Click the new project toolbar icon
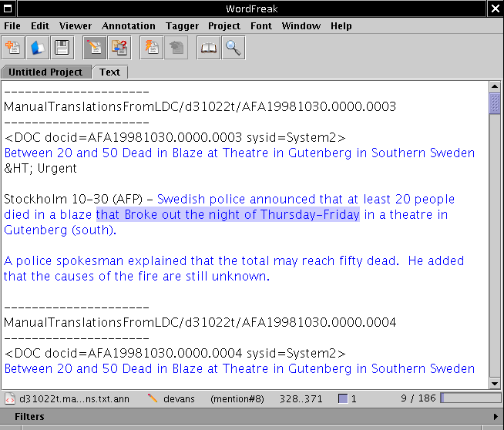This screenshot has height=430, width=504. [x=13, y=49]
